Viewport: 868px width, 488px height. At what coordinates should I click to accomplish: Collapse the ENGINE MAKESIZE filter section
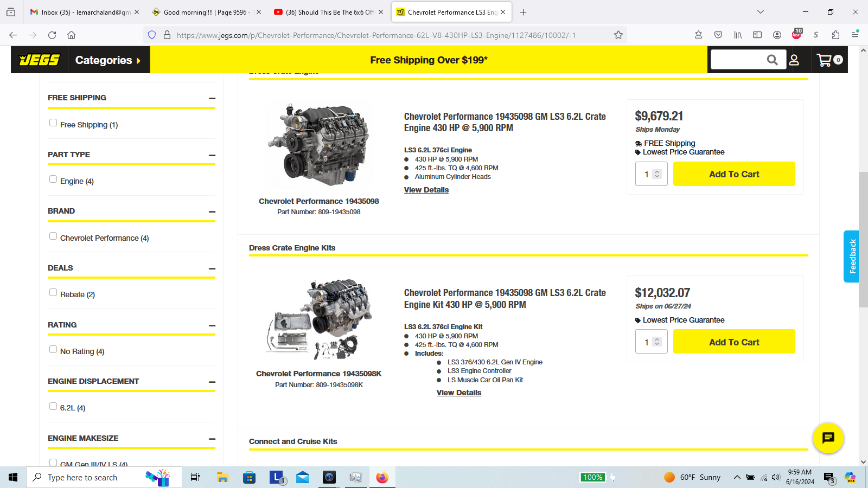click(212, 439)
